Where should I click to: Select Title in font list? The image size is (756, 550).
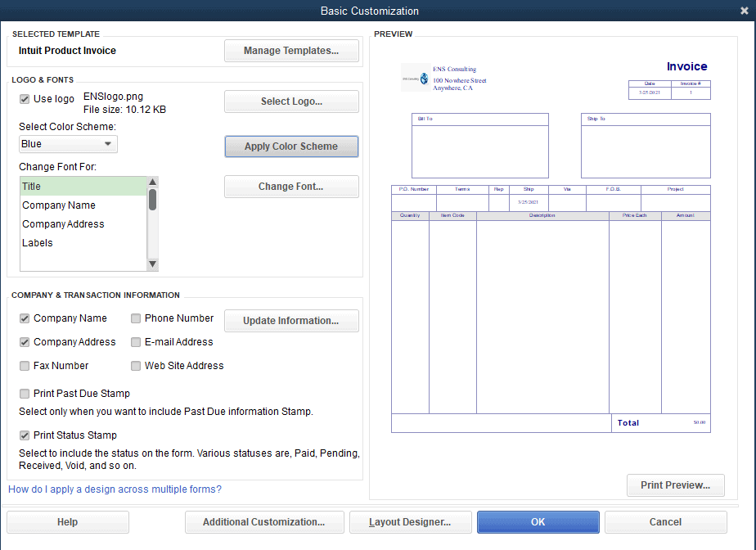click(x=83, y=187)
